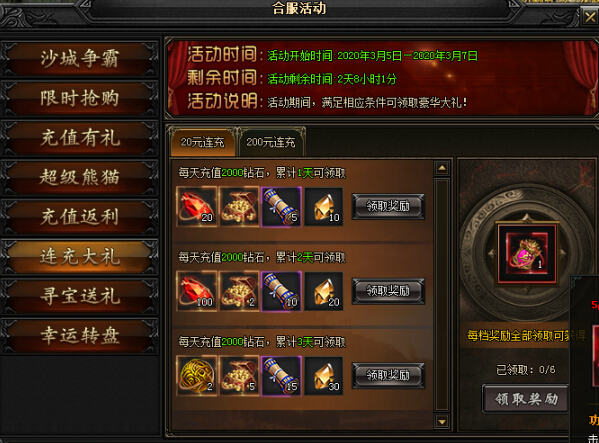Click the scrollbar up arrow in rewards list

click(x=442, y=168)
